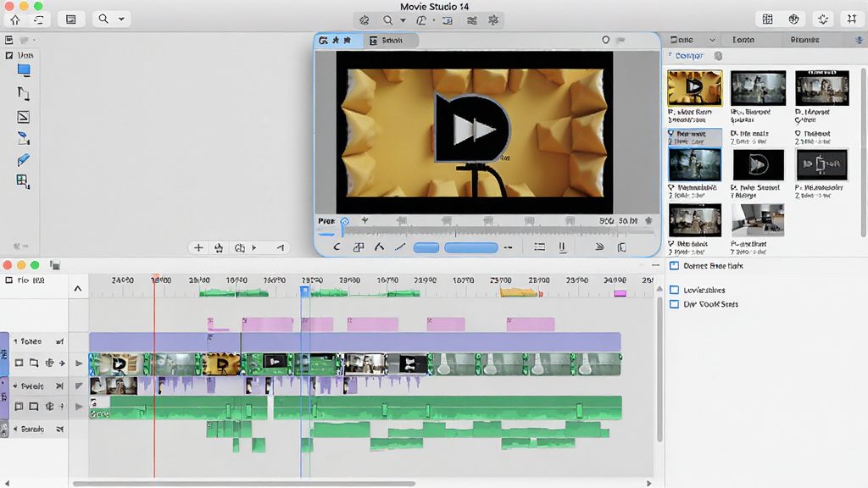Open dropdown arrow next to top-left search magnifier

pyautogui.click(x=121, y=19)
